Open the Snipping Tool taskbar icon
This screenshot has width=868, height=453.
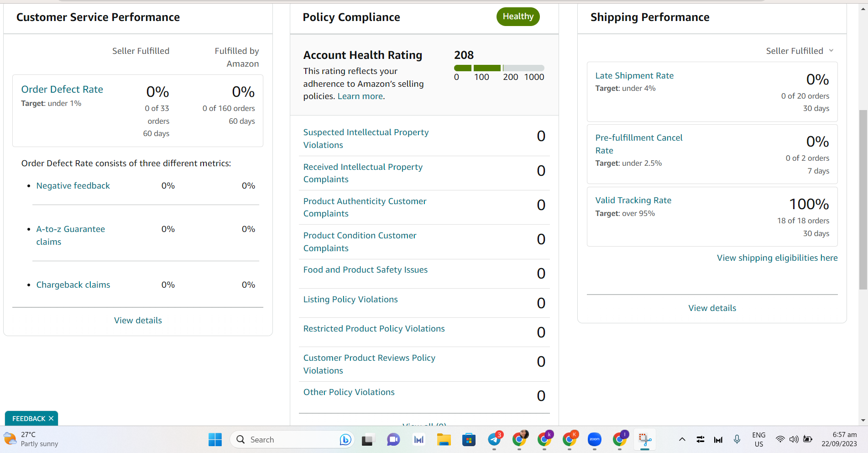click(644, 439)
